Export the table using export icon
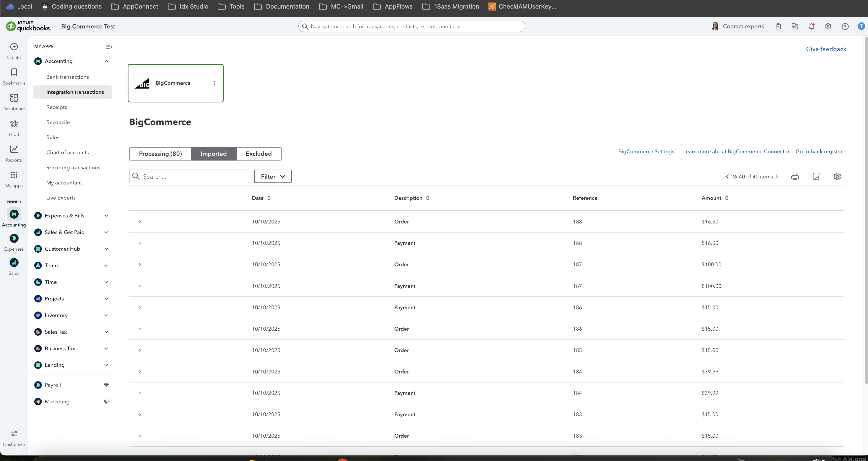Viewport: 868px width, 461px height. pyautogui.click(x=816, y=176)
